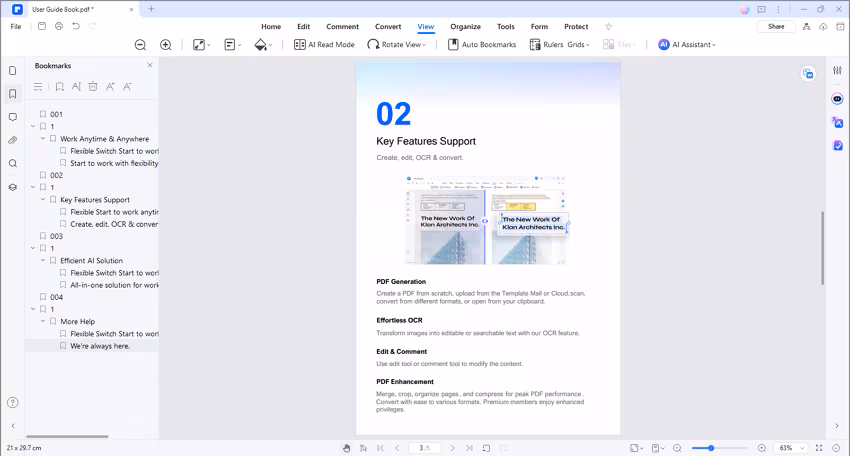Open the page background color dropdown
The width and height of the screenshot is (850, 456).
coord(263,45)
